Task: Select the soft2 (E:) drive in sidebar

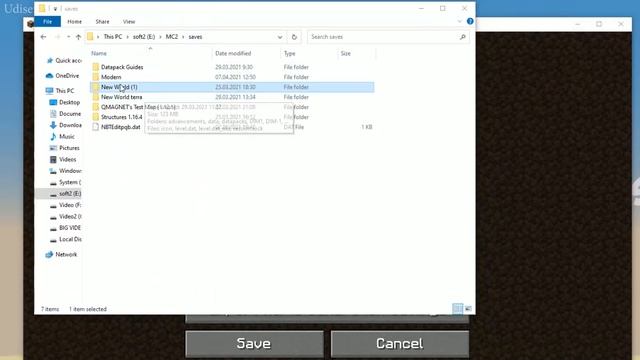Action: (70, 193)
